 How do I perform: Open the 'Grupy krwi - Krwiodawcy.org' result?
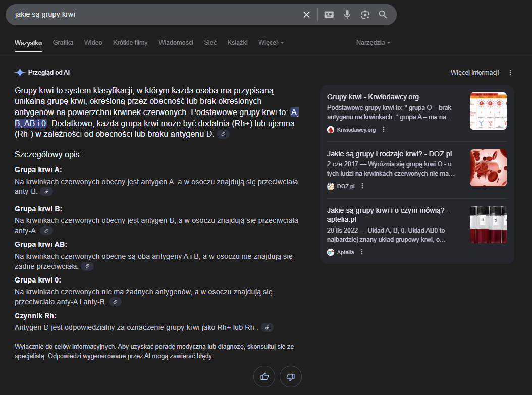373,97
